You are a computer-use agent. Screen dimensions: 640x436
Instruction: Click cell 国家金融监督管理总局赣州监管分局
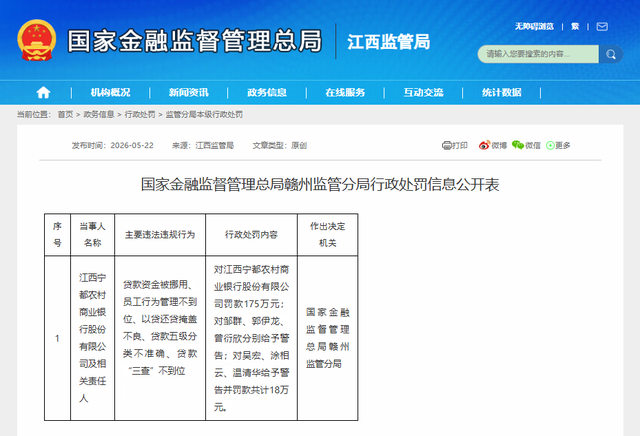coord(328,338)
